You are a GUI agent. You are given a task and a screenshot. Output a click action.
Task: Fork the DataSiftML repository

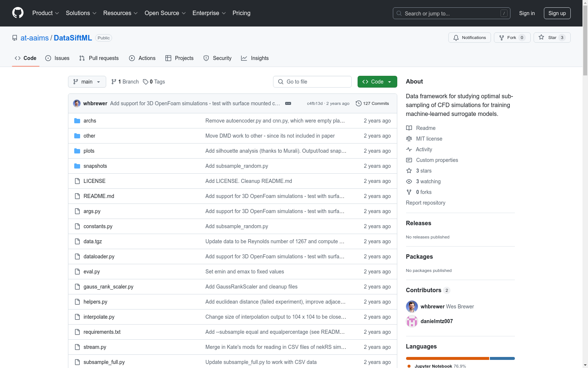point(512,38)
